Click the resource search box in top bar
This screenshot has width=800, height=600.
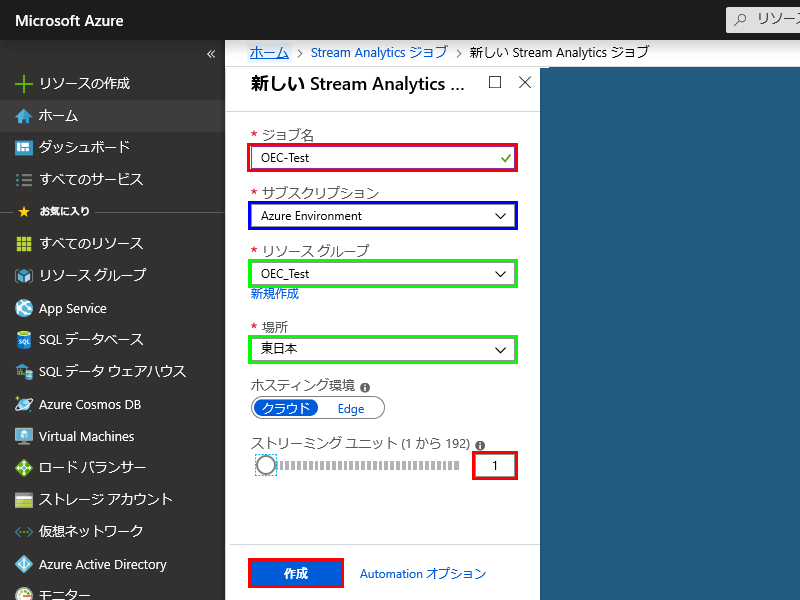point(763,20)
